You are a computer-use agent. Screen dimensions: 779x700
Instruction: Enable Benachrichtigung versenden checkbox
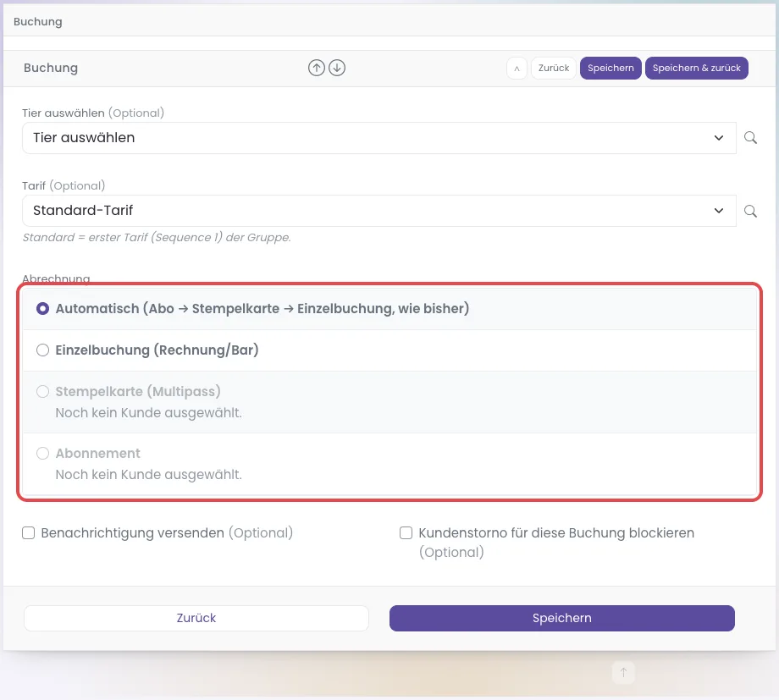[28, 533]
